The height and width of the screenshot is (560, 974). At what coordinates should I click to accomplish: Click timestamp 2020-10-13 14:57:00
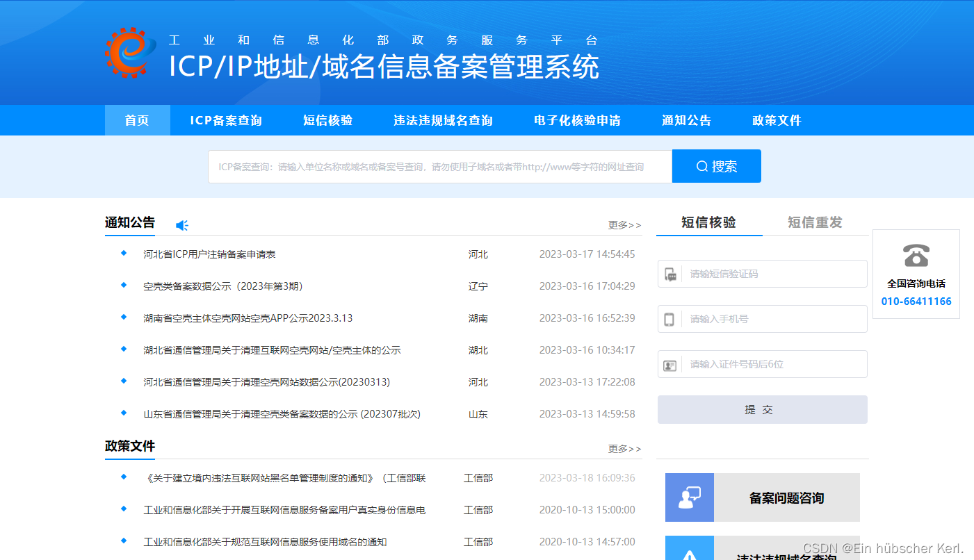point(587,542)
